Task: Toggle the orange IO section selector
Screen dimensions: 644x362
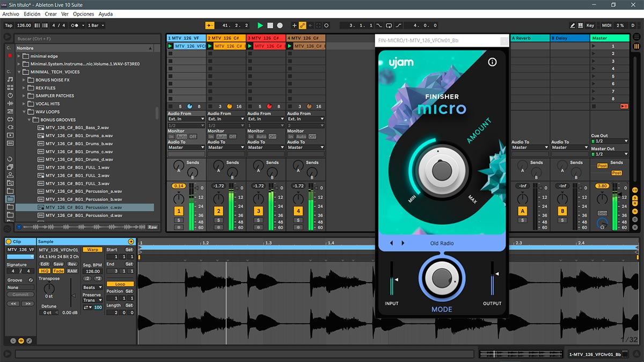Action: [635, 190]
